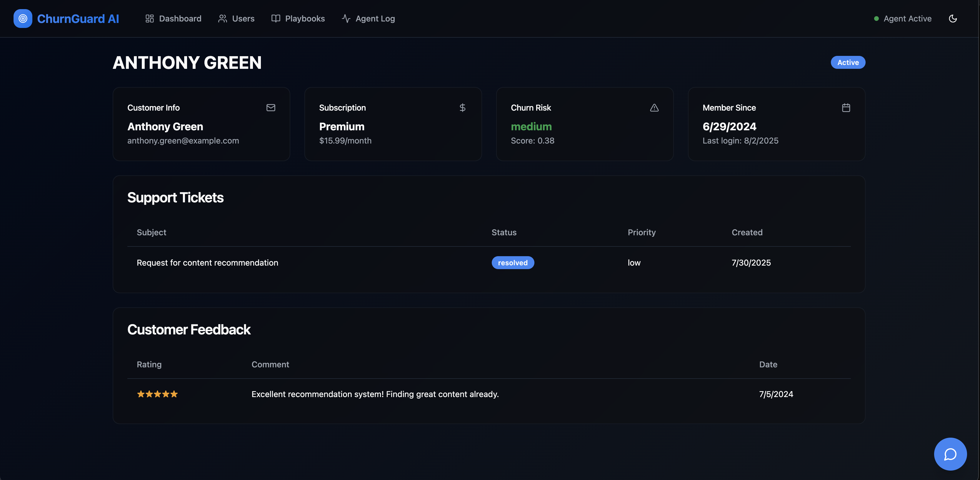Viewport: 980px width, 480px height.
Task: Click the five-star rating in feedback
Action: pyautogui.click(x=157, y=394)
